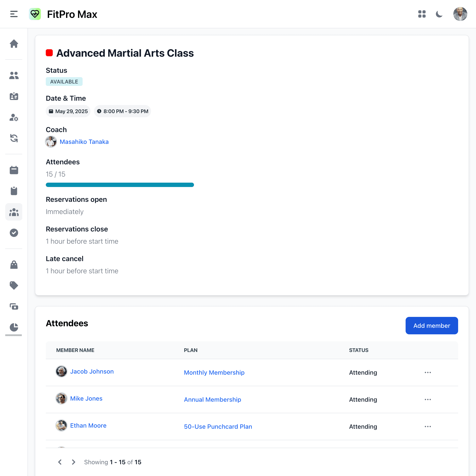Click the home sidebar icon

click(x=14, y=44)
